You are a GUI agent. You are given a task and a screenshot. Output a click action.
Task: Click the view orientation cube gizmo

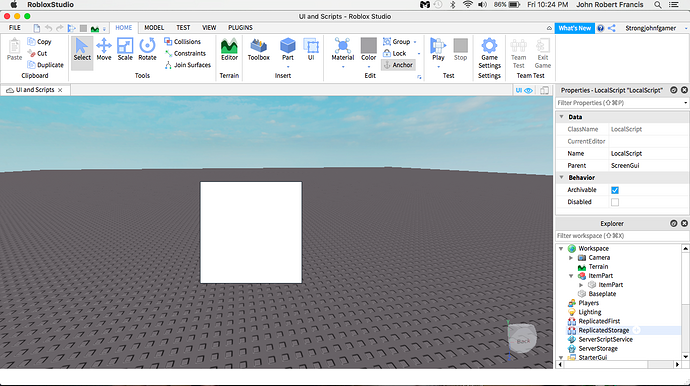(522, 338)
